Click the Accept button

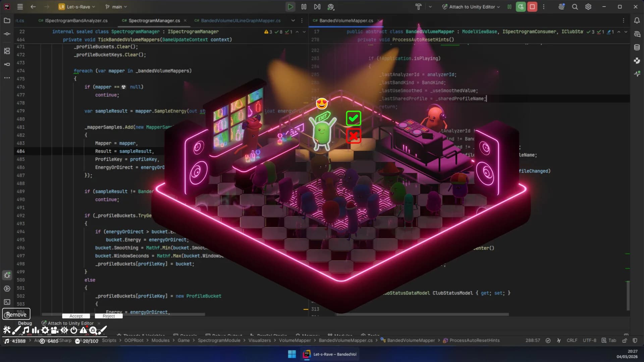[x=76, y=316]
